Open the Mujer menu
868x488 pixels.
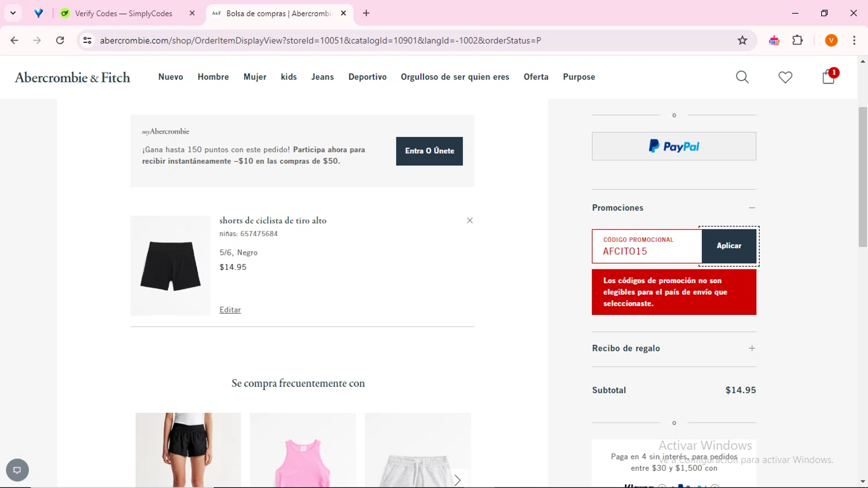coord(255,77)
